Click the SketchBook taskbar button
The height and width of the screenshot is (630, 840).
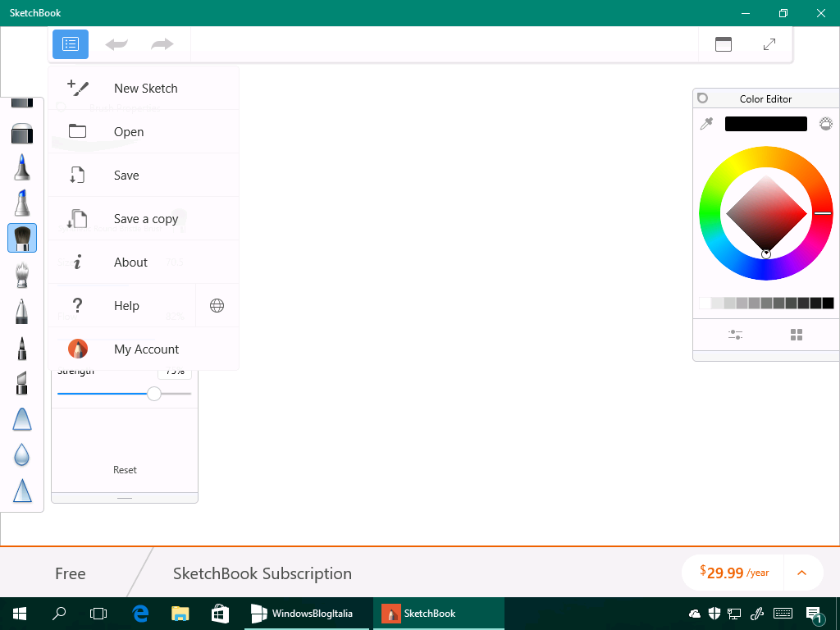tap(438, 614)
